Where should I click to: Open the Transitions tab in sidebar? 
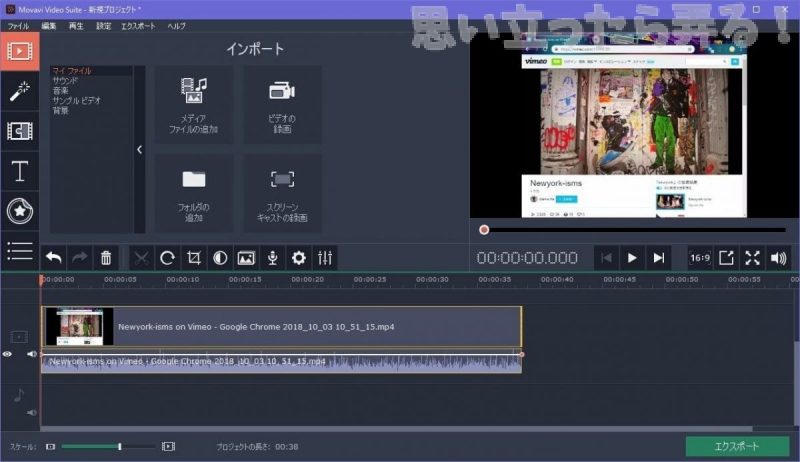[19, 131]
